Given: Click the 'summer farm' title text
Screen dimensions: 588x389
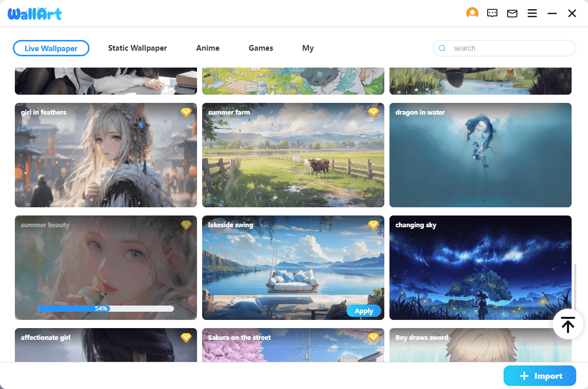Looking at the screenshot, I should pyautogui.click(x=229, y=112).
